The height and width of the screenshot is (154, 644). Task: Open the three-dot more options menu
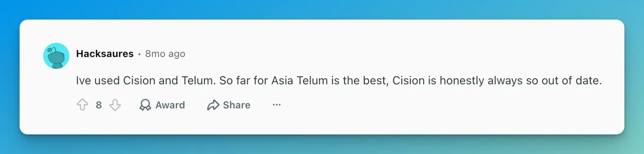pyautogui.click(x=277, y=105)
